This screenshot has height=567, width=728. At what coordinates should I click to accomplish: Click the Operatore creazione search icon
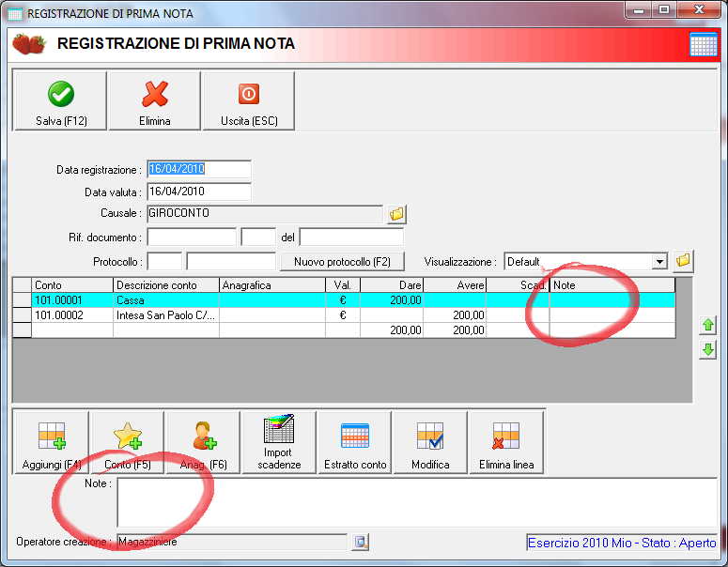pos(361,542)
